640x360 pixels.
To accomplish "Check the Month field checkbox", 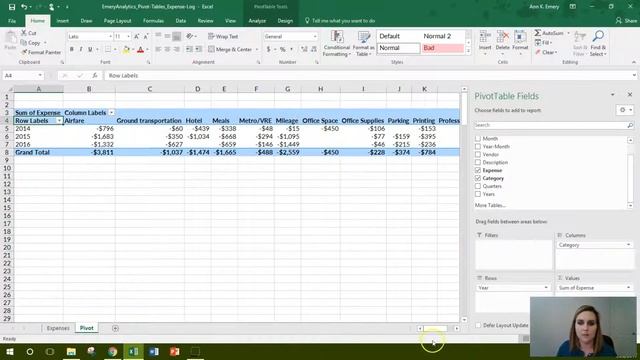I will pos(478,139).
